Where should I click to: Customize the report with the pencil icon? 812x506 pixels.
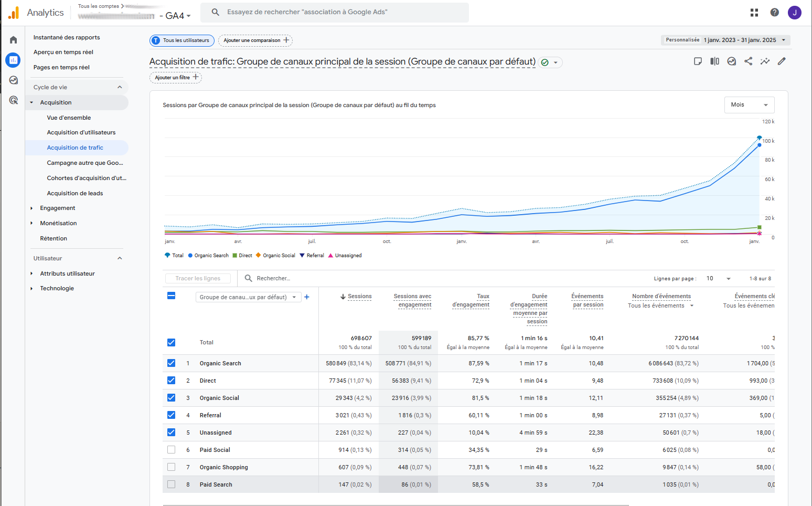(782, 61)
